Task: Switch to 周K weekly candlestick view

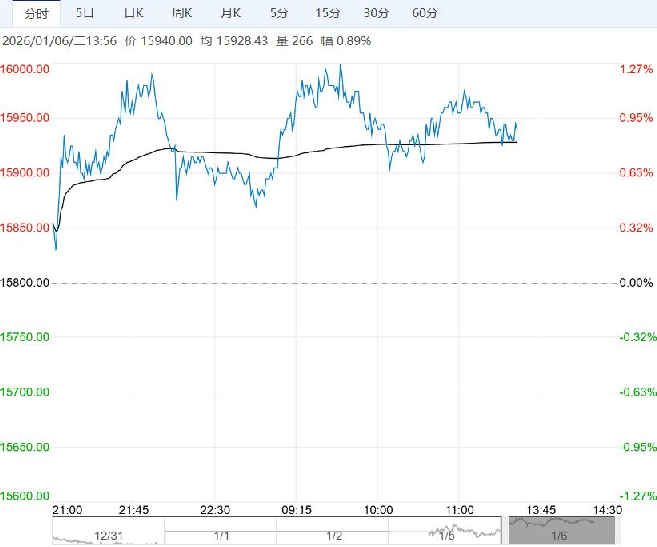Action: pos(181,13)
